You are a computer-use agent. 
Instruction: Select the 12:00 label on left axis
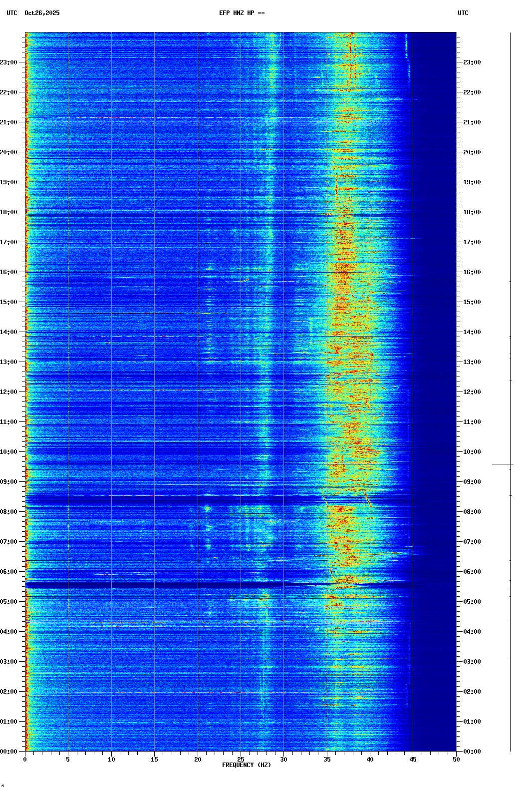[x=8, y=392]
